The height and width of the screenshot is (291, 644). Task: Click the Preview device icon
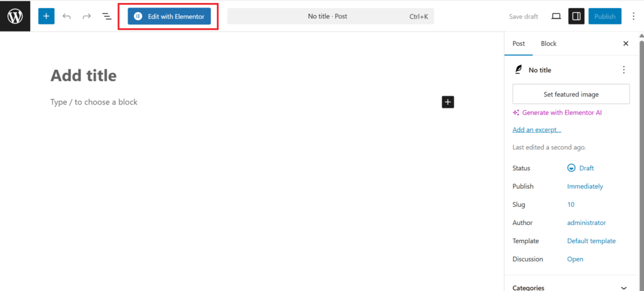(x=556, y=16)
